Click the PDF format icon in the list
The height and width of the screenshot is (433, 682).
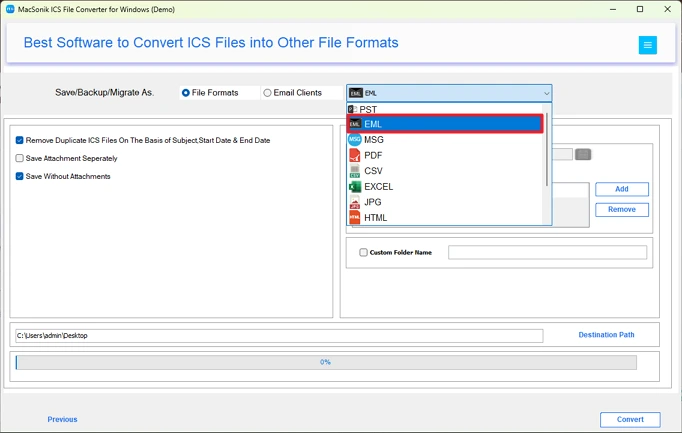tap(355, 155)
